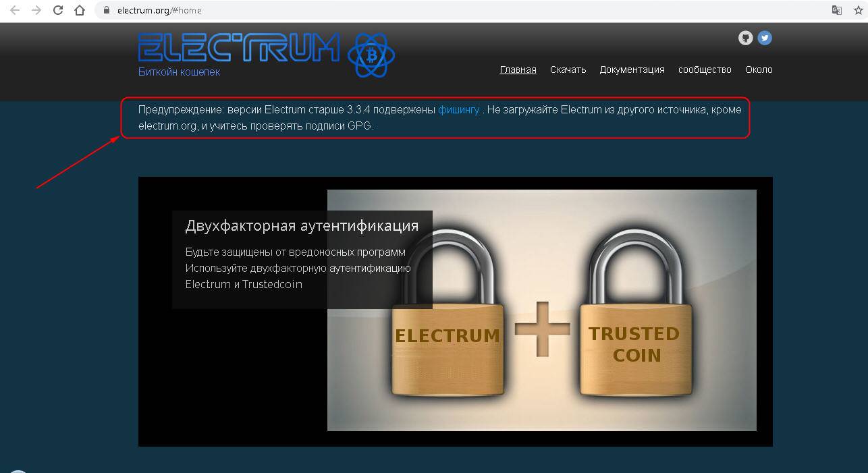Bookmark this page with star icon

pos(858,10)
